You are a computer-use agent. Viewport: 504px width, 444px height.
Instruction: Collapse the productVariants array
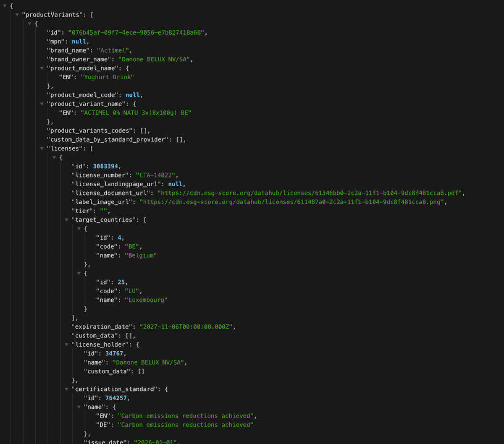(17, 15)
